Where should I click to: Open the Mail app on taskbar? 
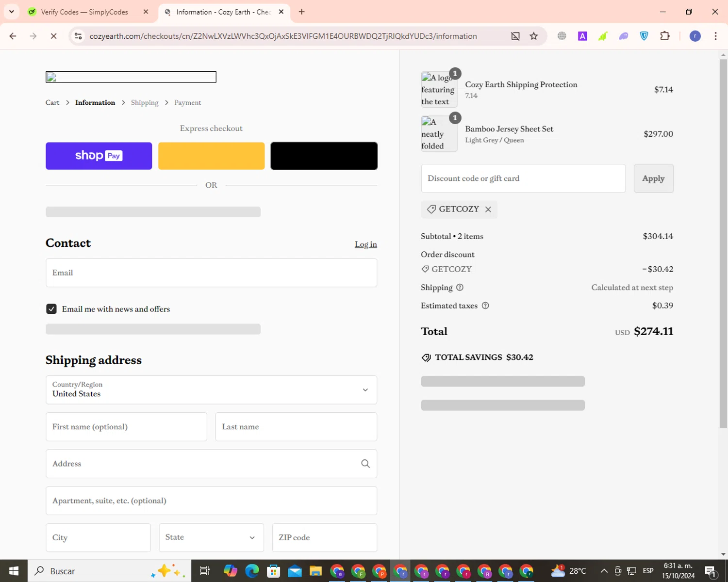click(295, 571)
